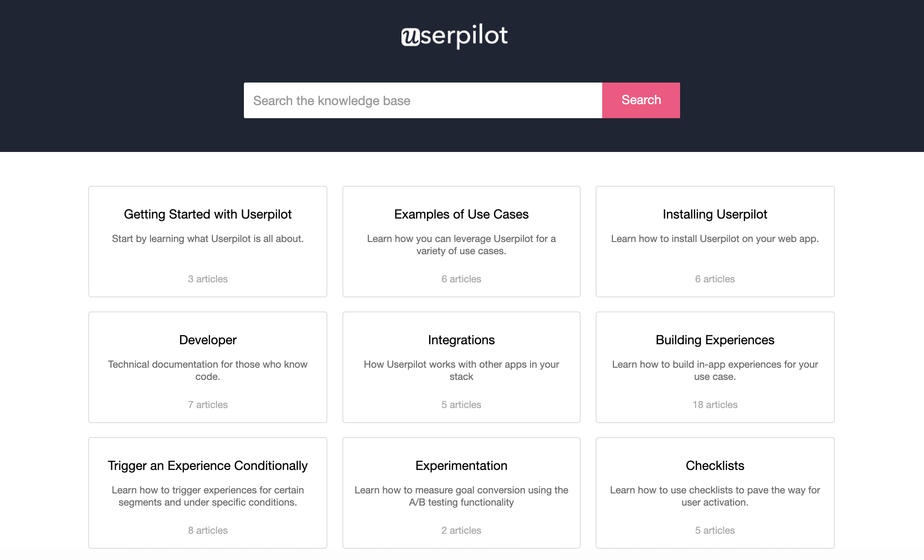Click '2 articles' under Experimentation
Screen dimensions: 924x560
pyautogui.click(x=461, y=530)
